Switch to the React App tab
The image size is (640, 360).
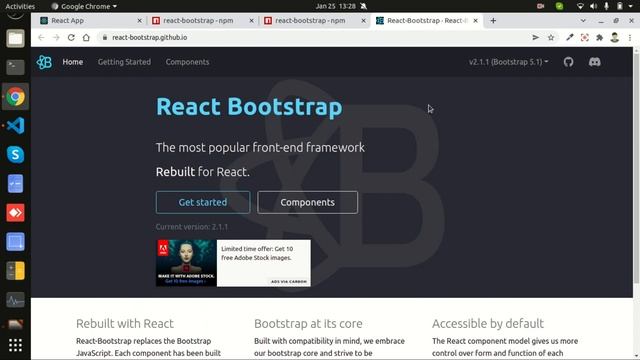point(91,20)
